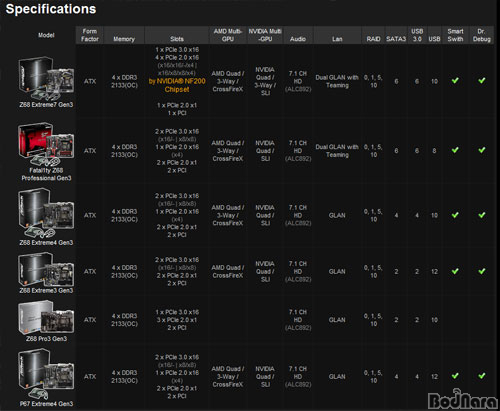Click the Dr. Debug checkmark for Z68 Extreme4 Gen3
500x411 pixels.
[482, 215]
